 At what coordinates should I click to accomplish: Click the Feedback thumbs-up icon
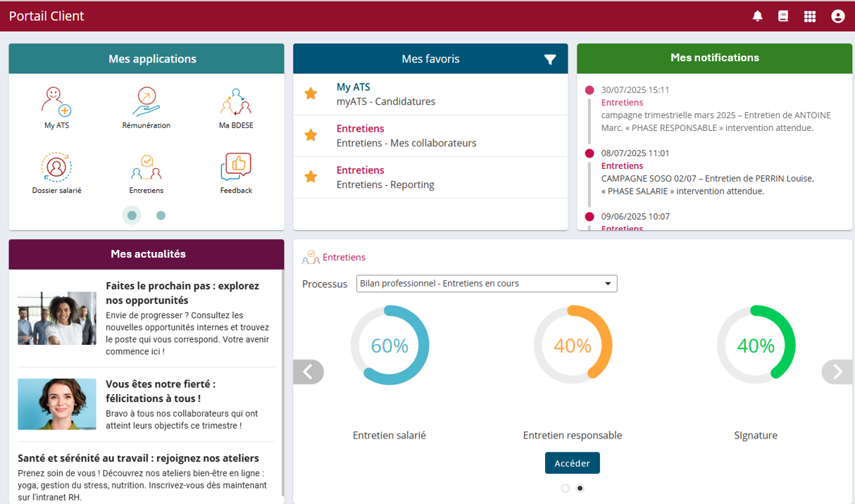click(x=236, y=168)
